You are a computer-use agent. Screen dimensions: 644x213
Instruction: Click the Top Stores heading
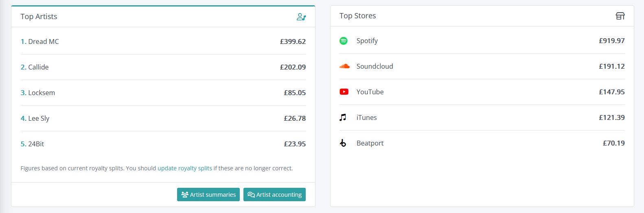(358, 16)
